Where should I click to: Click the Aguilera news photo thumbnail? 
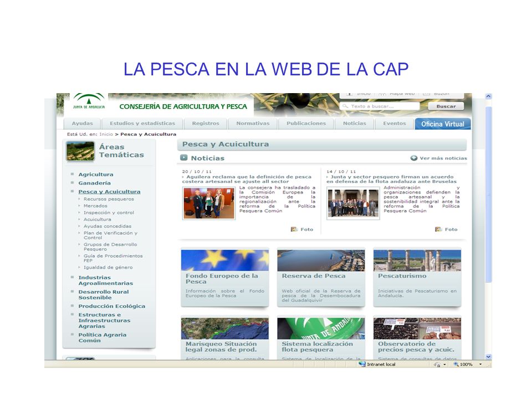tap(209, 203)
